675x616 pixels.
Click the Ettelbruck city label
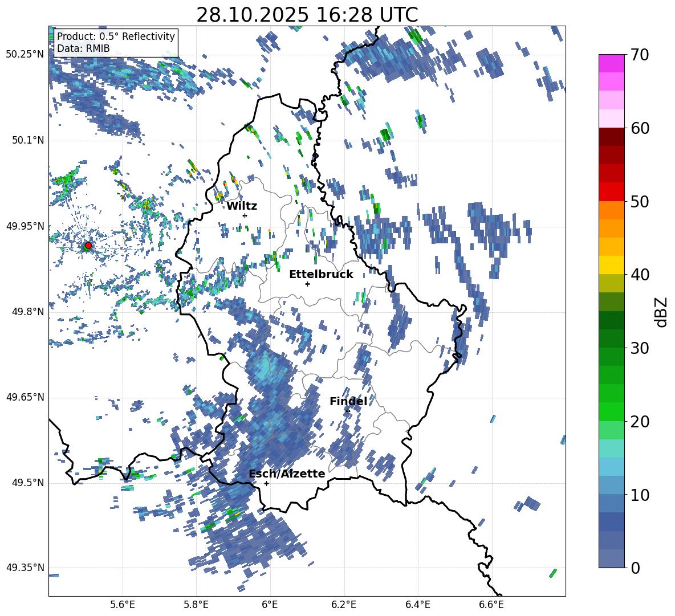click(321, 275)
